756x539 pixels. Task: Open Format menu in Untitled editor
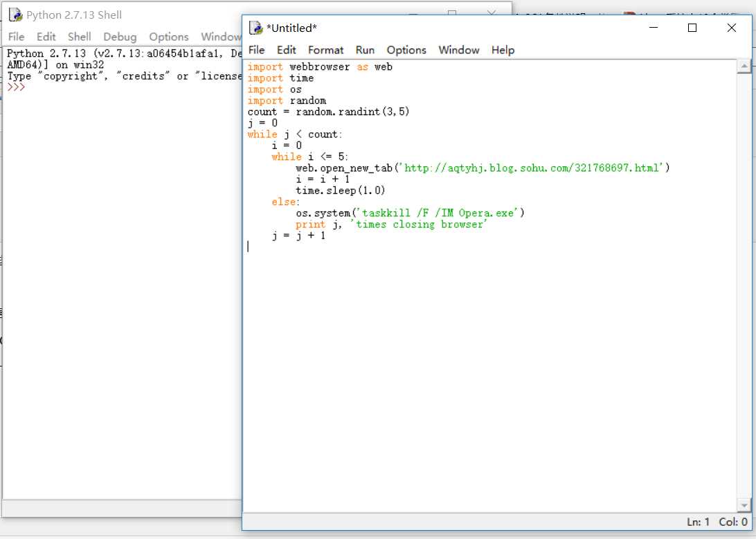pyautogui.click(x=325, y=50)
